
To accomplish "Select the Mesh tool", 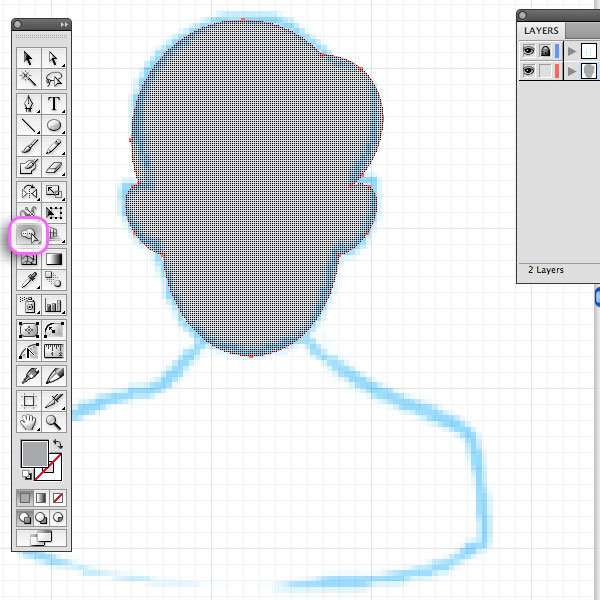I will [x=28, y=259].
